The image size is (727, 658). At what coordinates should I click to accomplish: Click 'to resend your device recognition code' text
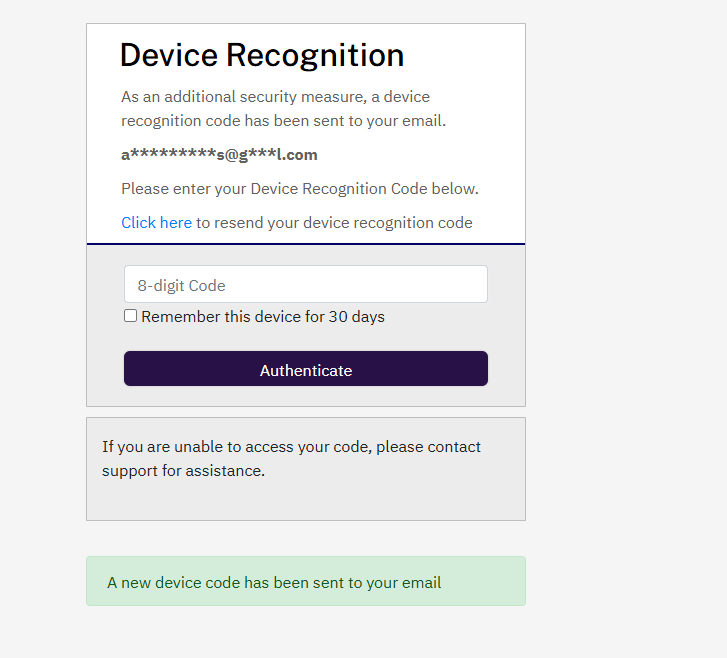[x=334, y=223]
